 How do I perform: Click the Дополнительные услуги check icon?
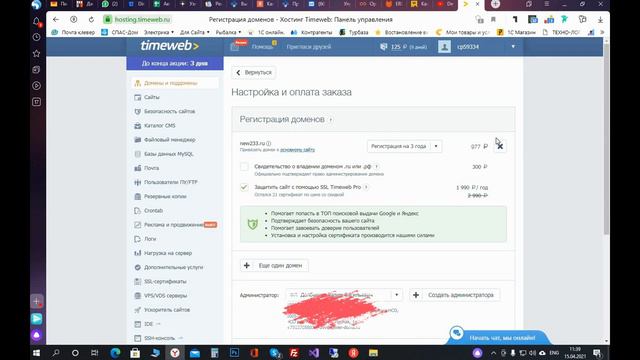click(138, 267)
